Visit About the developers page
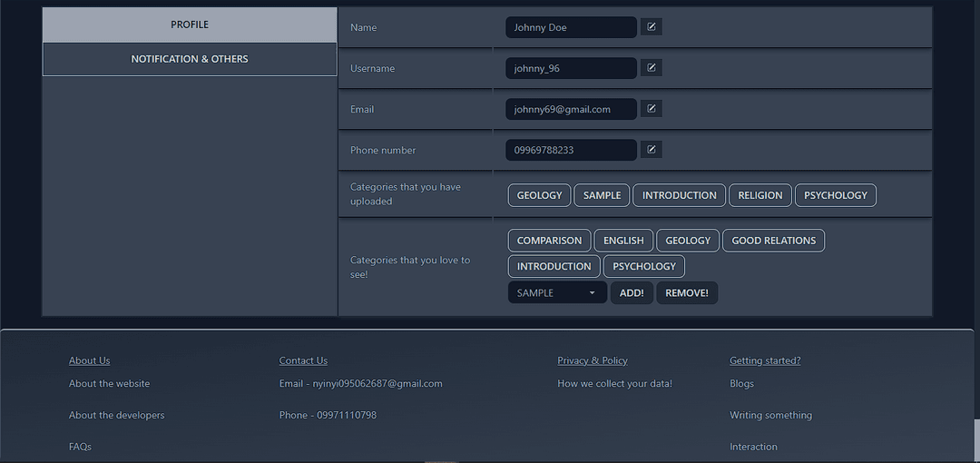Screen dimensions: 980x463 point(117,415)
